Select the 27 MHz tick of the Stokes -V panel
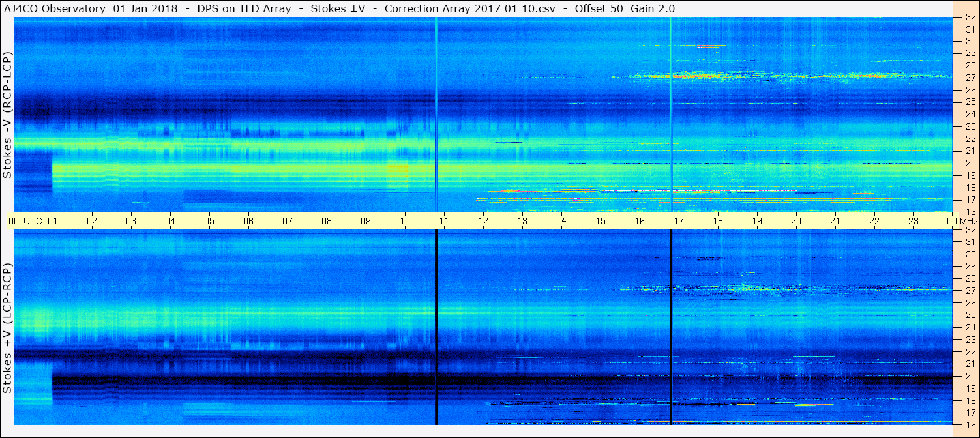980x438 pixels. pos(970,78)
